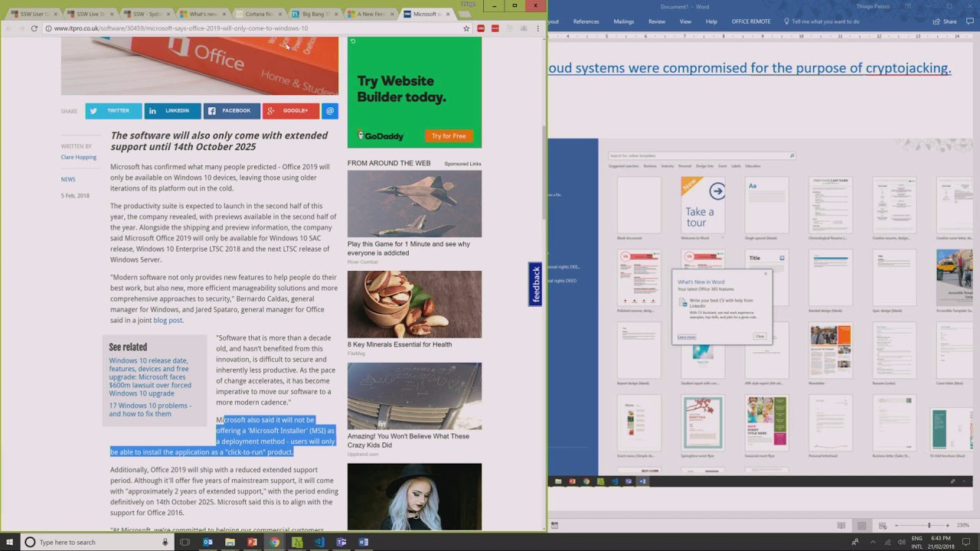Bookmark page with star icon
Viewport: 980px width, 551px height.
pyautogui.click(x=466, y=28)
